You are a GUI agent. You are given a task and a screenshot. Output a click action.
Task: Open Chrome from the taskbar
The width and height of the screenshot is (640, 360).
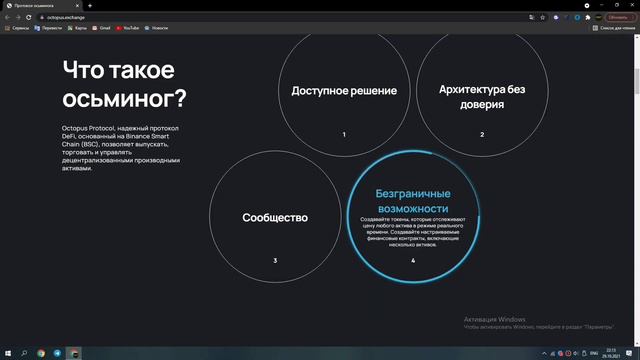click(x=41, y=353)
